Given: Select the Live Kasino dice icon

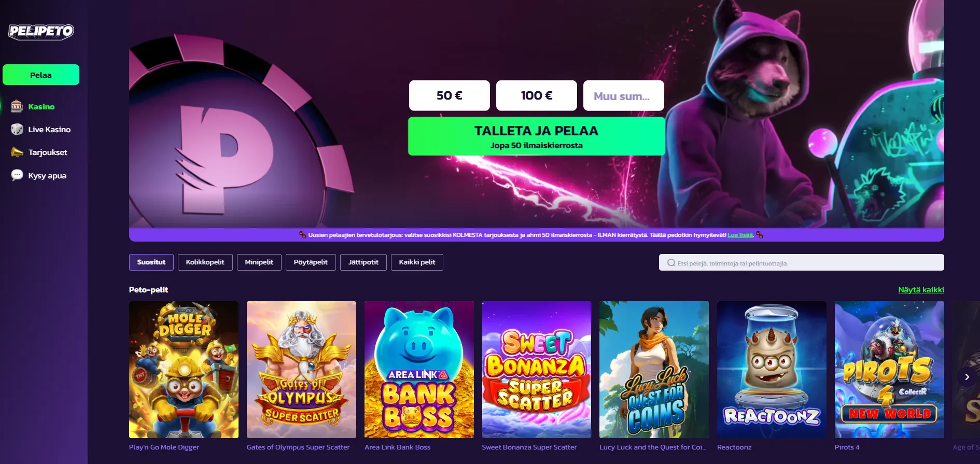Looking at the screenshot, I should [17, 129].
